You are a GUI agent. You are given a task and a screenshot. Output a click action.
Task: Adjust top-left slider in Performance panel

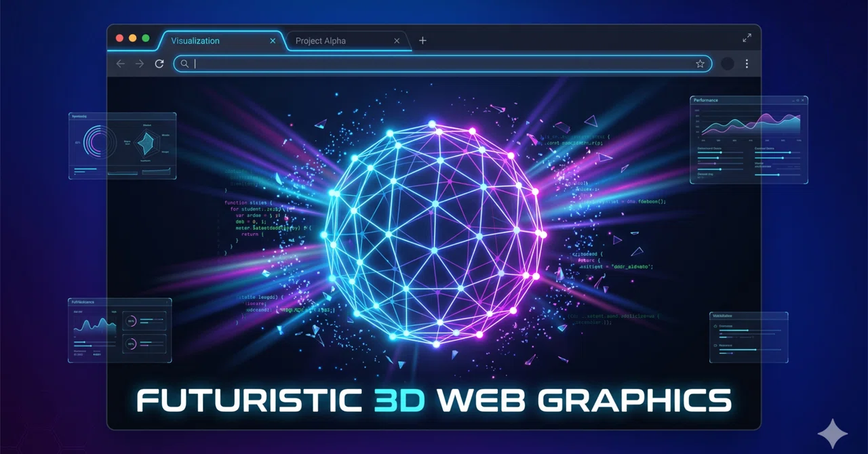[720, 152]
